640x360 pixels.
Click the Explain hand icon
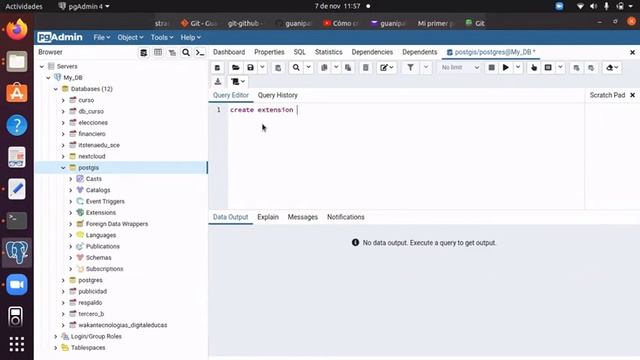tap(534, 68)
